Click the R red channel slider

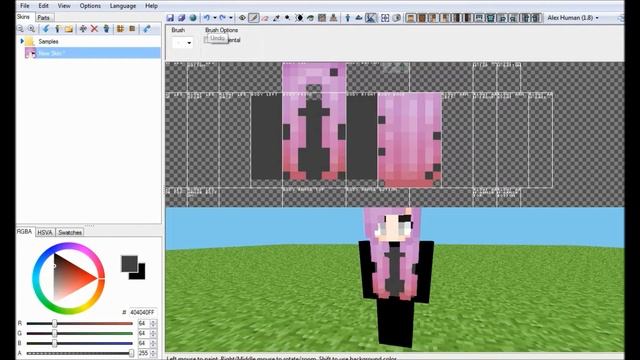(80, 323)
